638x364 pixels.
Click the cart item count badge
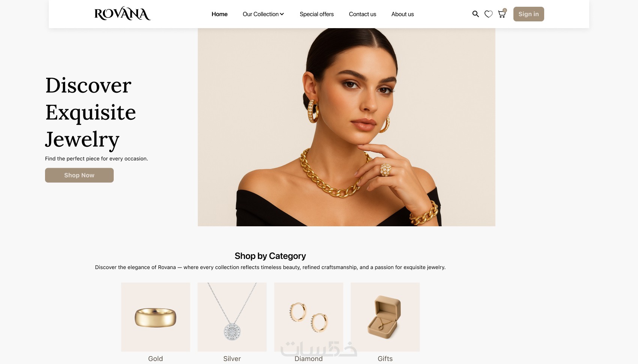pyautogui.click(x=505, y=11)
